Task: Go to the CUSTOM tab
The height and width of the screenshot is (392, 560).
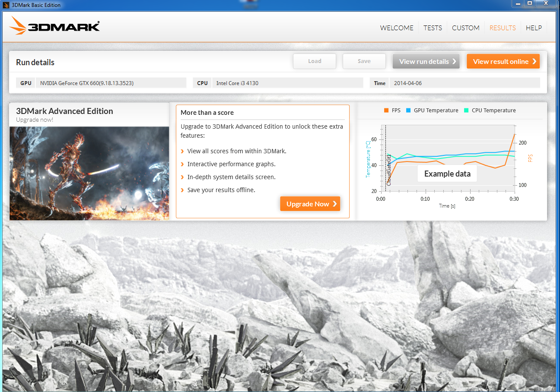Action: click(466, 28)
